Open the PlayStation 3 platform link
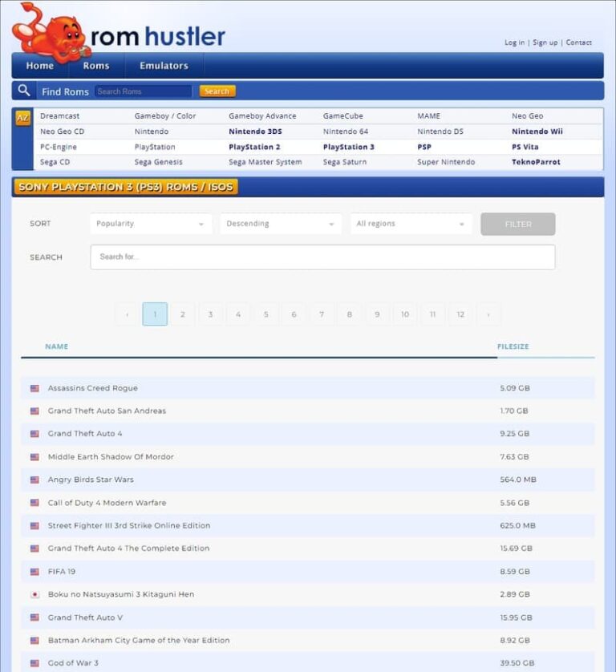Image resolution: width=616 pixels, height=672 pixels. pos(349,147)
